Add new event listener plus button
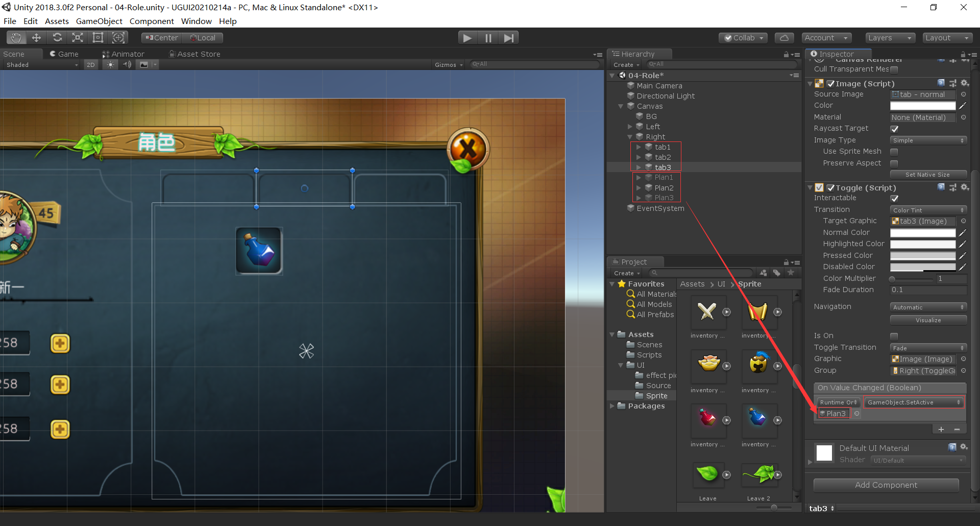Viewport: 980px width, 526px height. [x=941, y=429]
